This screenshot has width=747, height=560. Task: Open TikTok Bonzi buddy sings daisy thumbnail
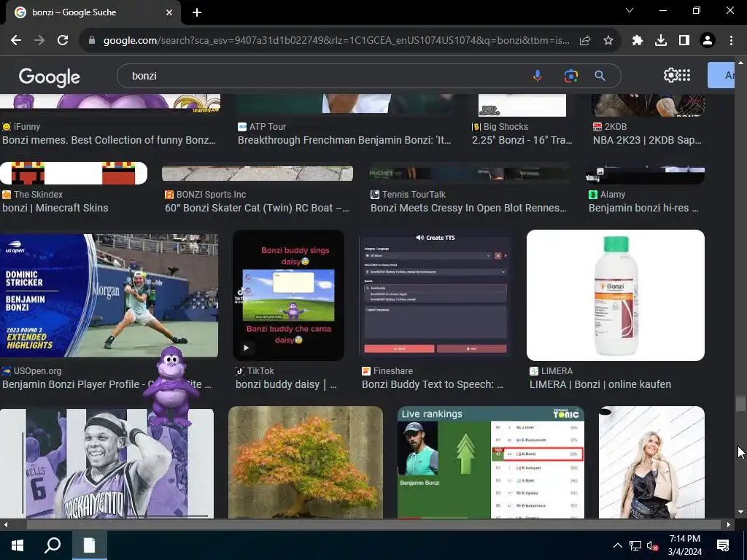point(288,295)
